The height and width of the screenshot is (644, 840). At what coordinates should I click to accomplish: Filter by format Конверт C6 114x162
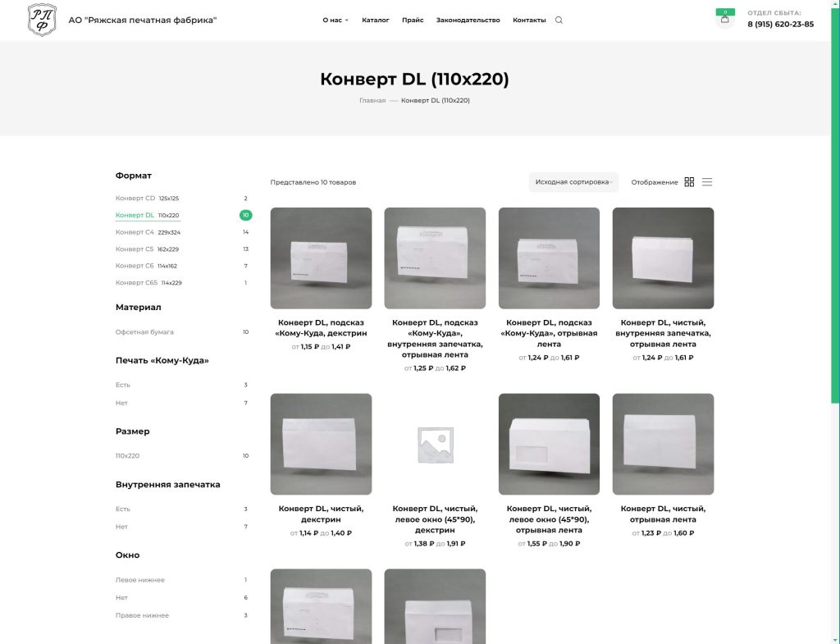coord(146,266)
